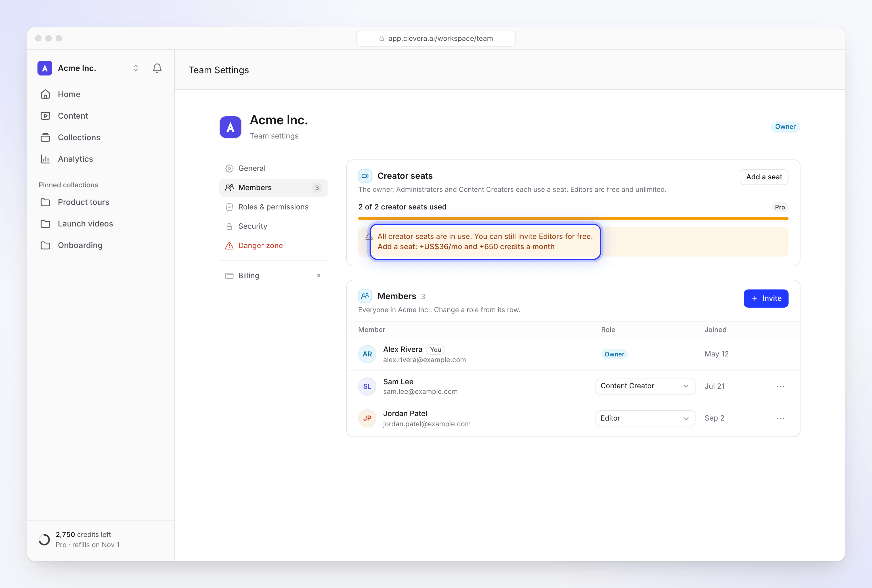Screen dimensions: 872x588
Task: Click the Product tours folder icon
Action: pyautogui.click(x=45, y=202)
